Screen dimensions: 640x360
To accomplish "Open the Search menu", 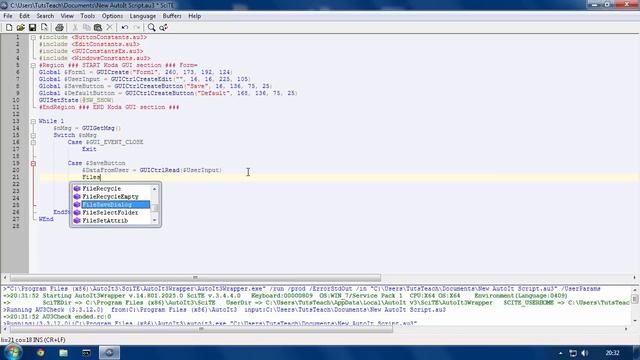I will (x=45, y=16).
